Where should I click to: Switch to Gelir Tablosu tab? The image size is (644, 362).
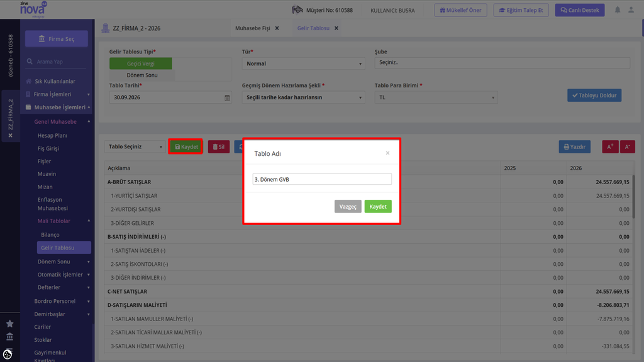pos(313,28)
